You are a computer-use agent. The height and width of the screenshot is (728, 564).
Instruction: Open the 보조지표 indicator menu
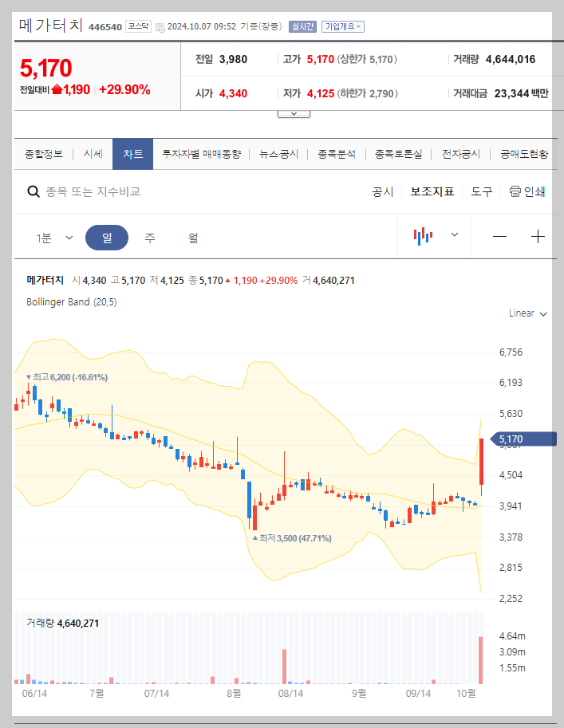click(433, 191)
